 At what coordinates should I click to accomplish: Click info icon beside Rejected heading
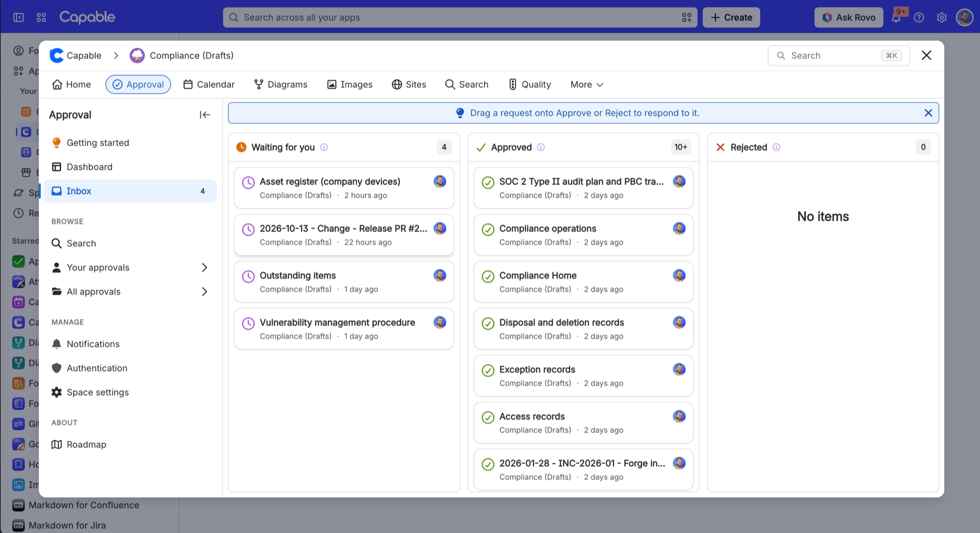point(777,147)
